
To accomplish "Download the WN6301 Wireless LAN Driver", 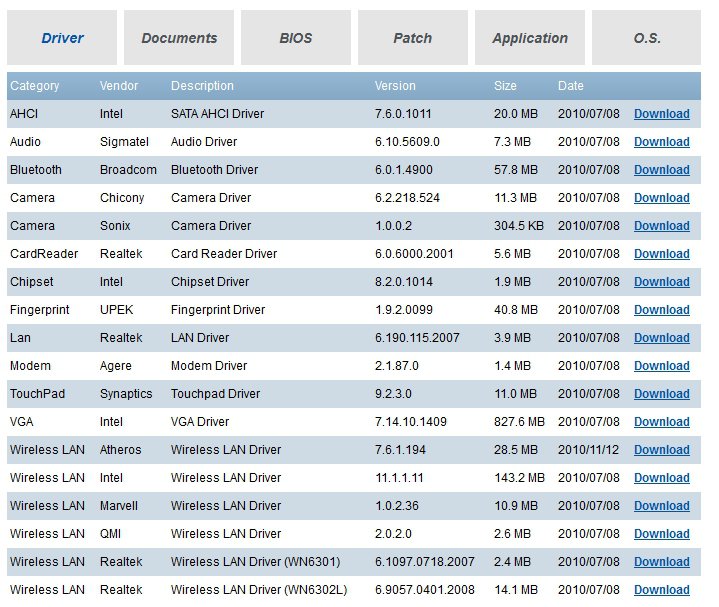I will click(662, 561).
